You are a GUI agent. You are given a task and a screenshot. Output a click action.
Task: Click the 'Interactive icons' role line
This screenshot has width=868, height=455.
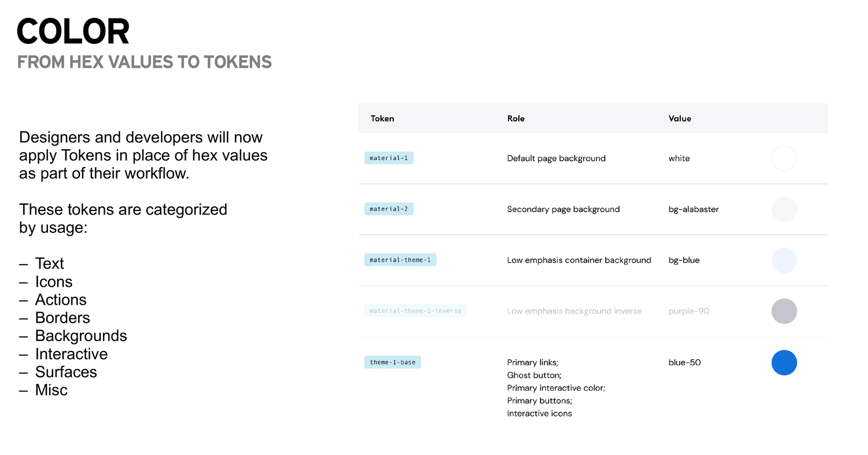(539, 413)
